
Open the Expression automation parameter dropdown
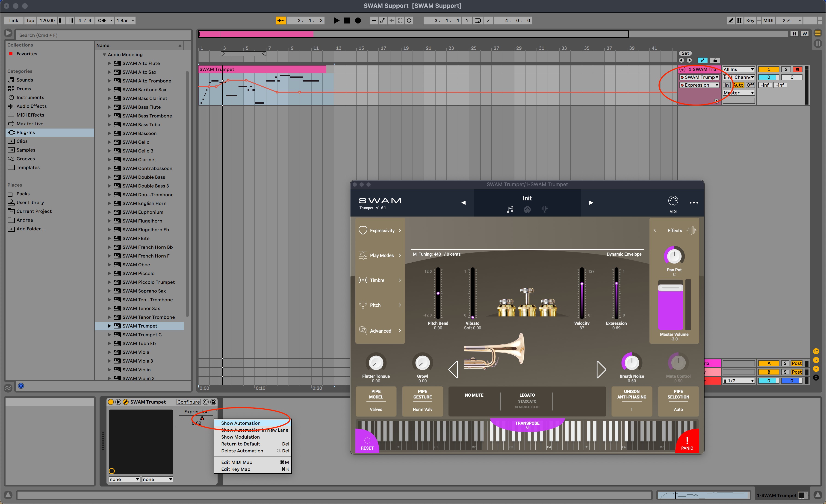tap(699, 85)
